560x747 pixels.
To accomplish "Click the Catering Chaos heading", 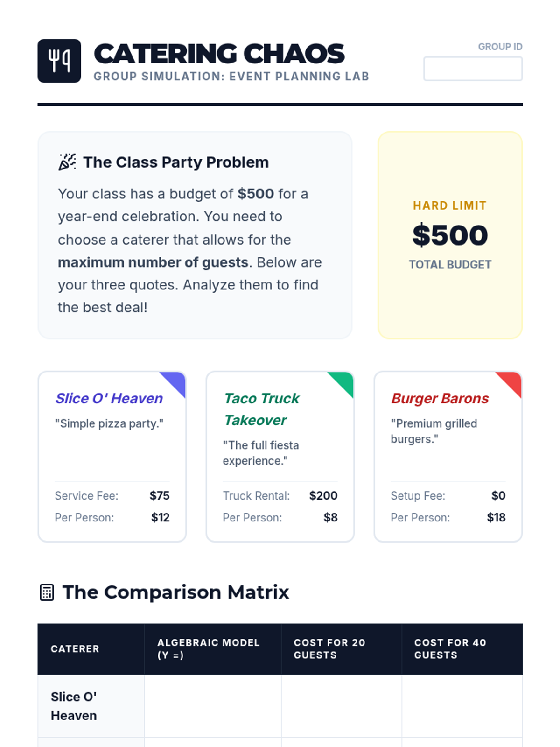I will point(219,54).
